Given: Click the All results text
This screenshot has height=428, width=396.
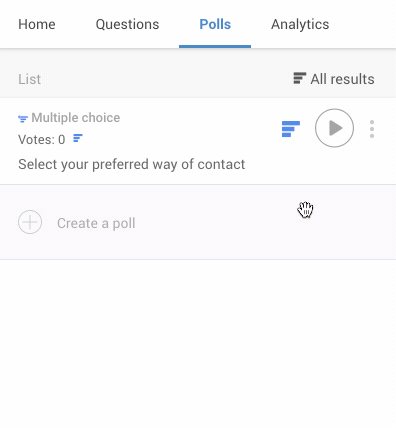Looking at the screenshot, I should click(x=342, y=79).
